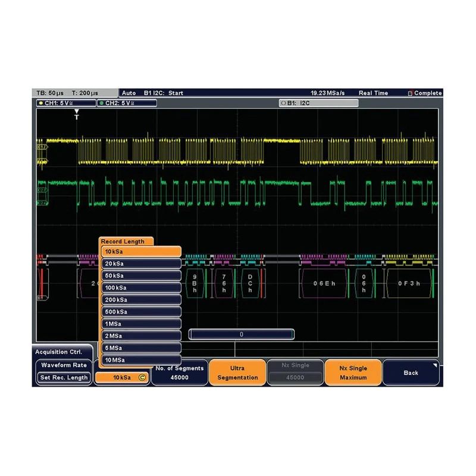This screenshot has height=476, width=476.
Task: Click the decoded 76h data byte
Action: [x=224, y=283]
